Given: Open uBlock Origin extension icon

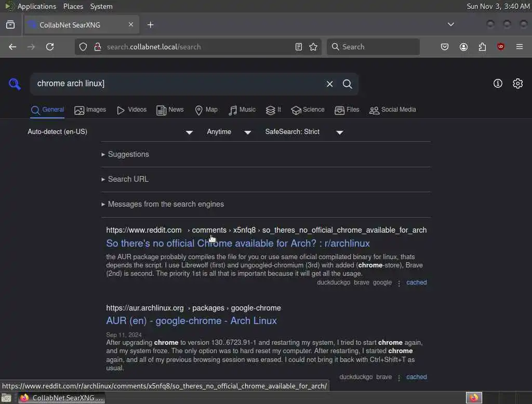Looking at the screenshot, I should [501, 47].
